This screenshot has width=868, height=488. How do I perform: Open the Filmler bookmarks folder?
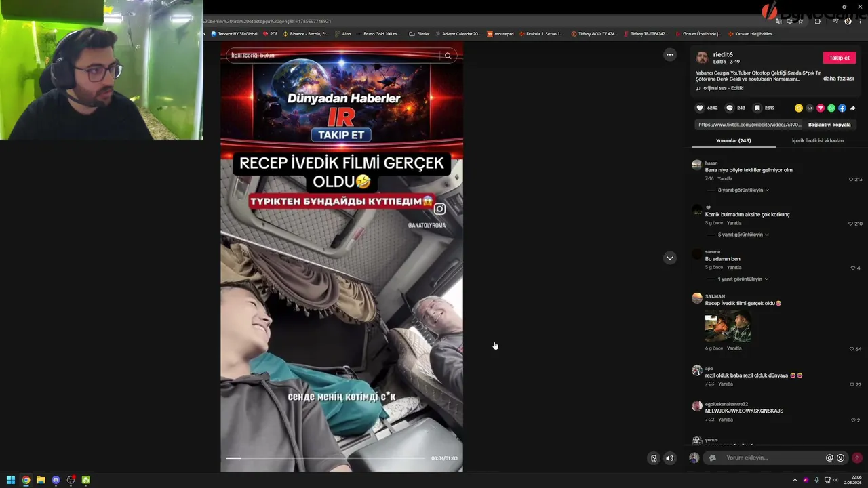point(420,33)
